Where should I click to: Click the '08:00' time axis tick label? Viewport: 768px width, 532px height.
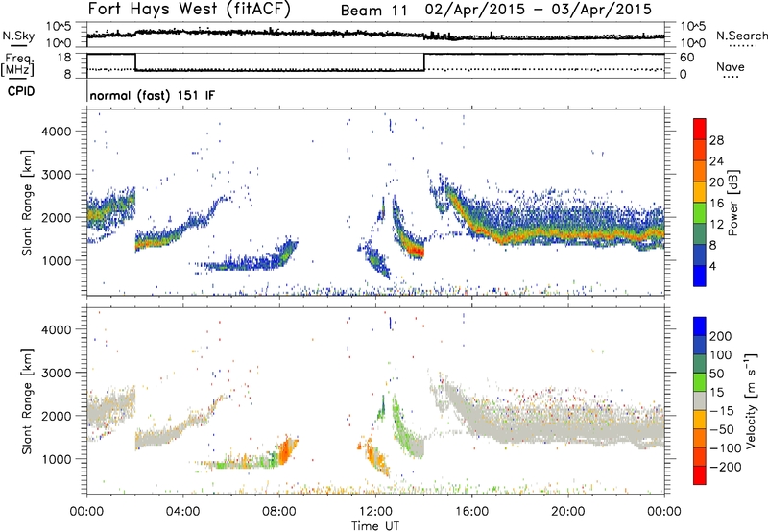(278, 512)
